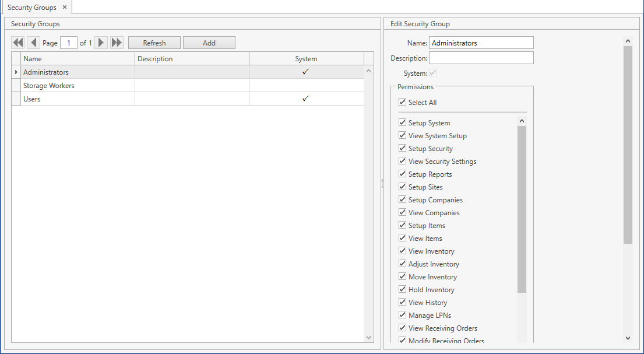644x354 pixels.
Task: Switch to the Security Groups tab
Action: pos(32,8)
